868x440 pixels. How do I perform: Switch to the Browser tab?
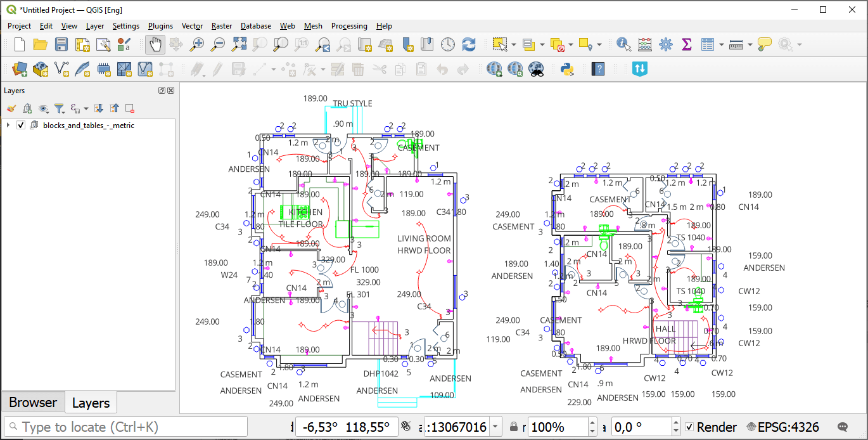point(33,403)
